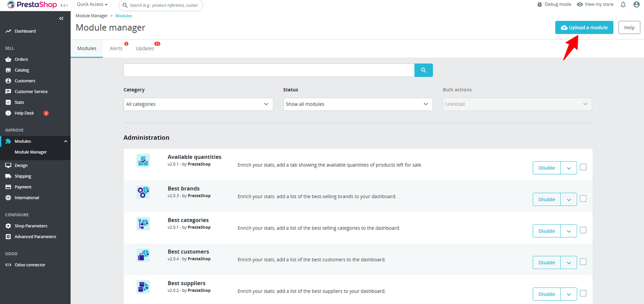Click the Best customers module icon
Image resolution: width=644 pixels, height=304 pixels.
click(x=143, y=255)
